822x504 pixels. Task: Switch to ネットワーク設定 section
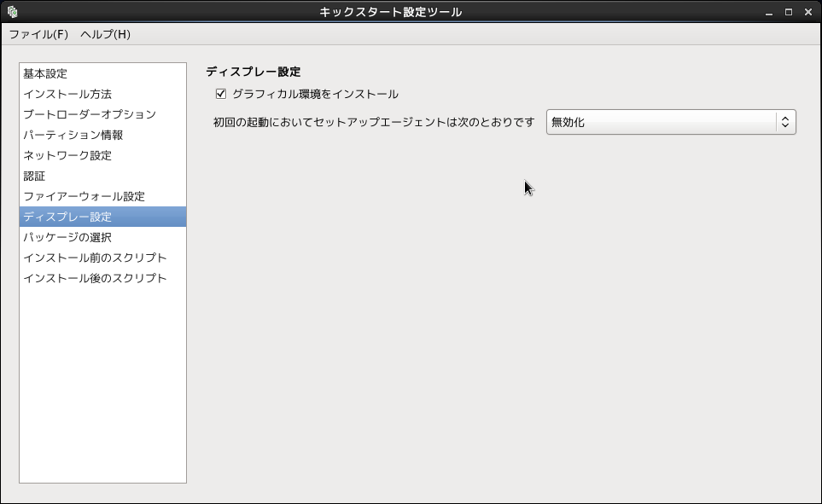click(67, 155)
